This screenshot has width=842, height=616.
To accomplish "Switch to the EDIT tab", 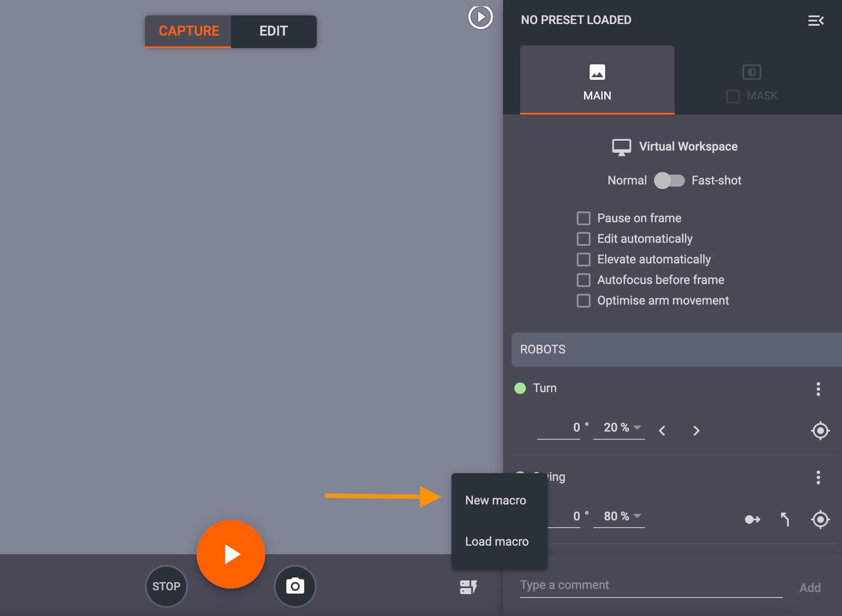I will tap(273, 31).
